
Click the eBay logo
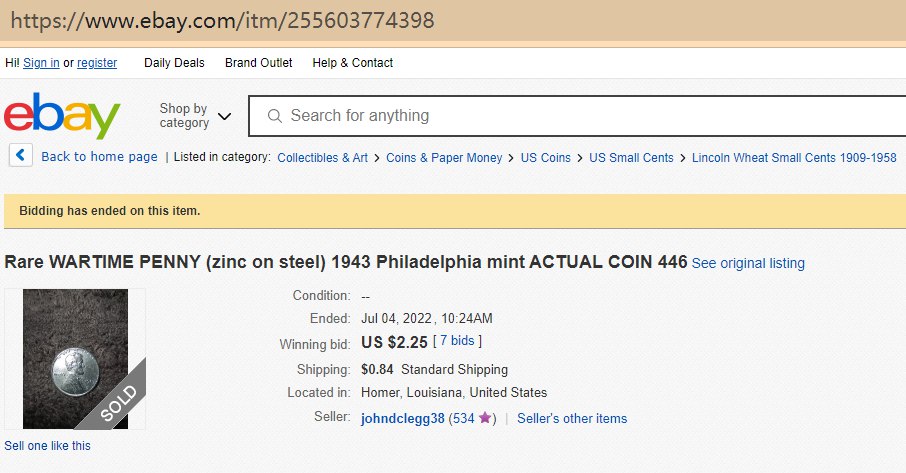62,116
